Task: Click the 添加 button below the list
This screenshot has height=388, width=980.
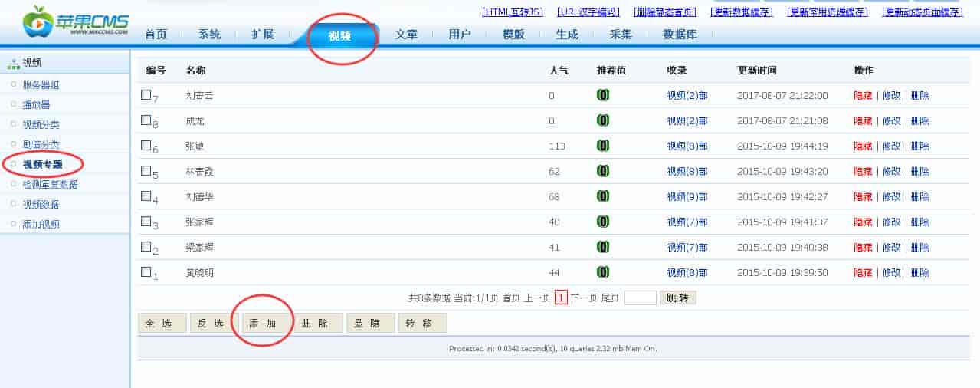Action: [x=267, y=324]
